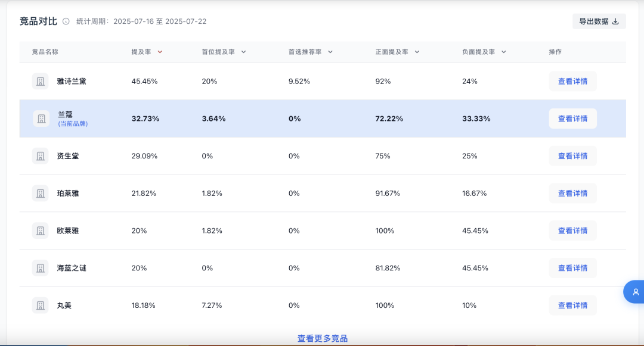This screenshot has height=346, width=644.
Task: Click the 16.67% value for 珀莱雅
Action: (x=475, y=193)
